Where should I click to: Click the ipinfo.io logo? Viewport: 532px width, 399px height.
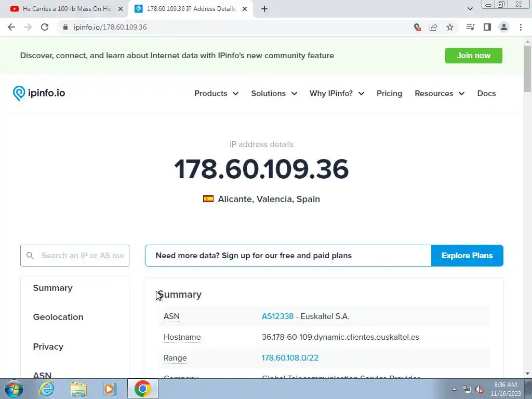(x=39, y=93)
